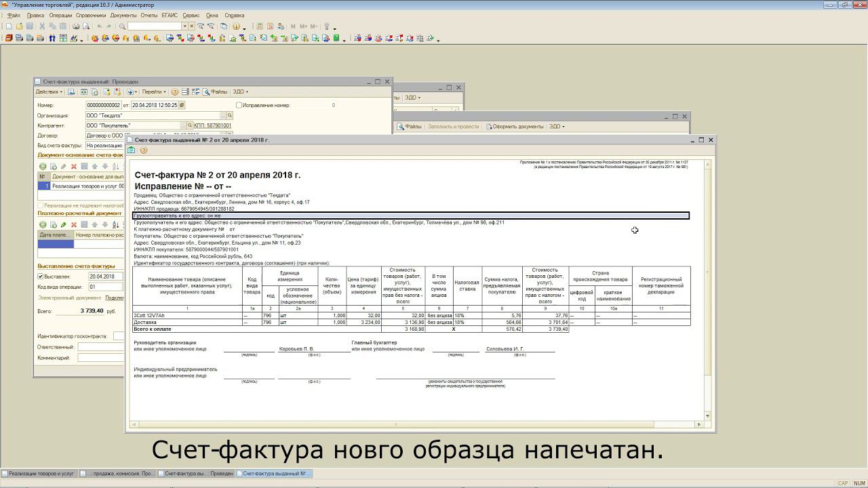The height and width of the screenshot is (488, 868).
Task: Open the Контрагент lookup magnifier
Action: click(x=190, y=125)
